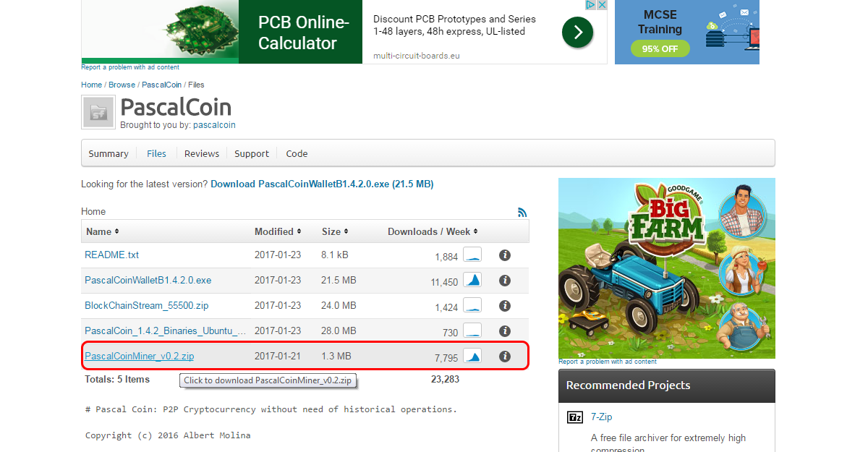Click the 7-Zip project icon
Image resolution: width=868 pixels, height=452 pixels.
click(x=575, y=417)
